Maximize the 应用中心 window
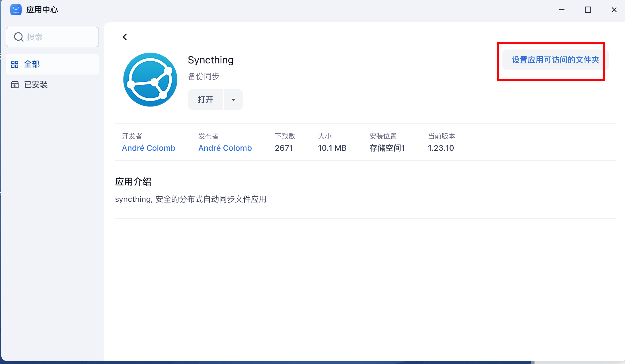The image size is (625, 364). (588, 10)
